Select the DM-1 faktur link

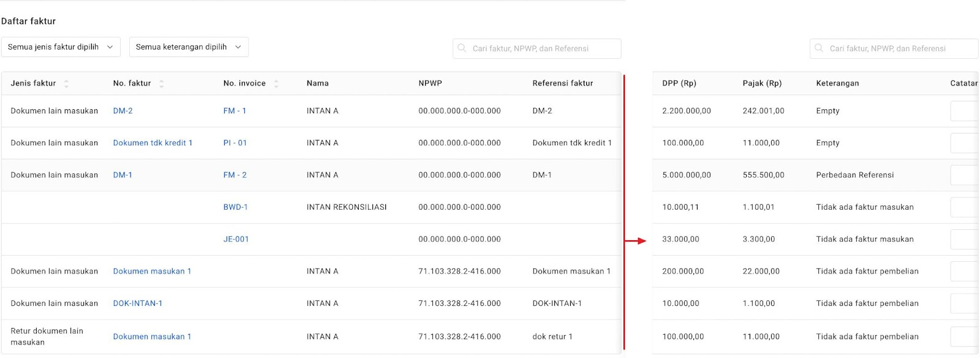123,175
